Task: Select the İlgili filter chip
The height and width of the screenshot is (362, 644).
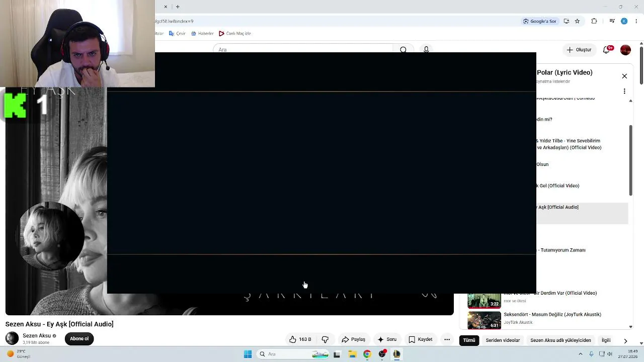Action: point(606,340)
